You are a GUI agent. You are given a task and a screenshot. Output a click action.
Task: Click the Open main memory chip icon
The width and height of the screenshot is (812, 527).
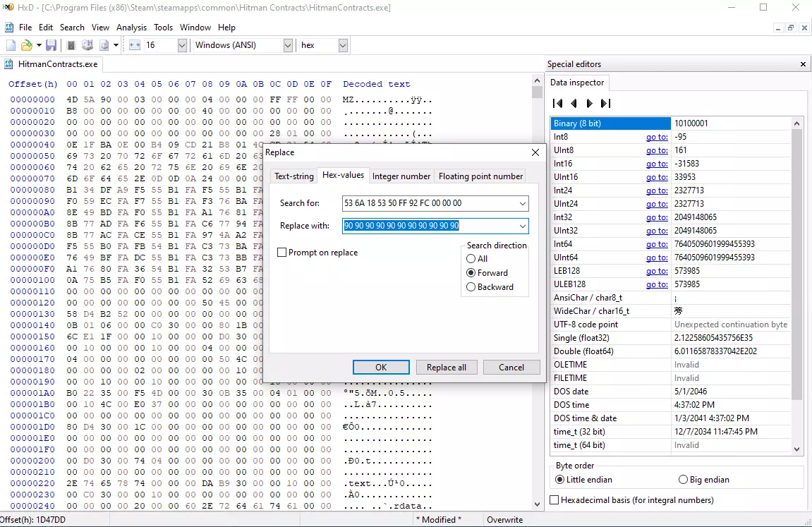click(71, 46)
